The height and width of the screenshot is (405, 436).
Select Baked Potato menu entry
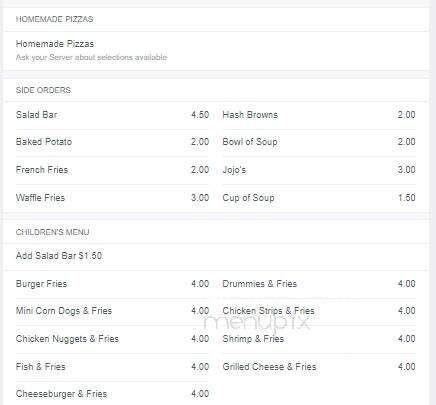[x=112, y=142]
